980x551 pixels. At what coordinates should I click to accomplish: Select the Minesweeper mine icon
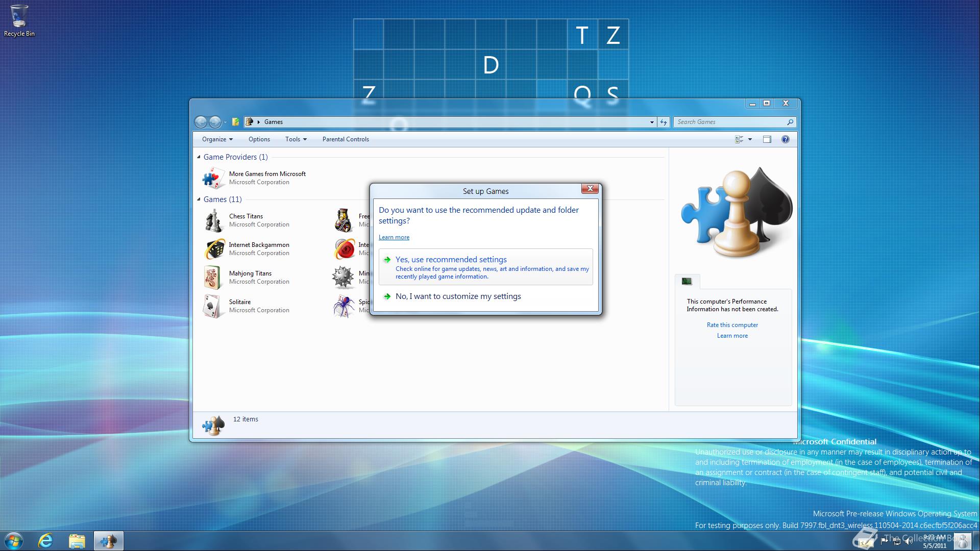click(x=343, y=278)
